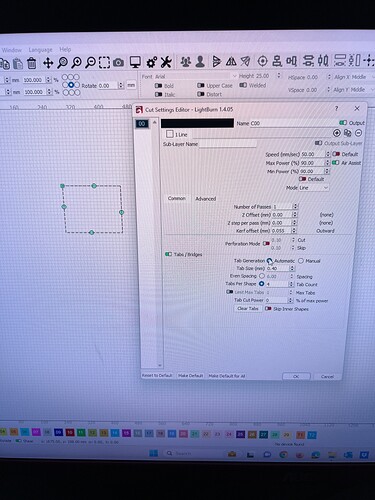Open the Mode Line dropdown
This screenshot has width=375, height=500.
click(314, 188)
